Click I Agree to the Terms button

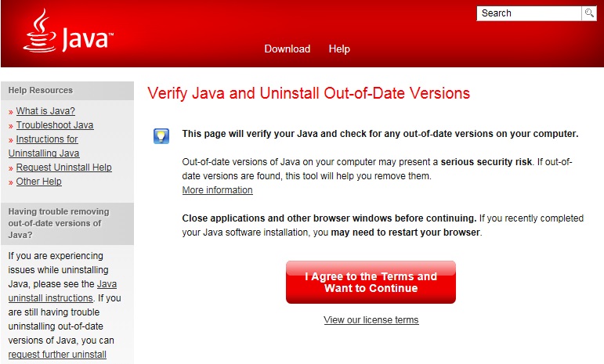[x=371, y=282]
